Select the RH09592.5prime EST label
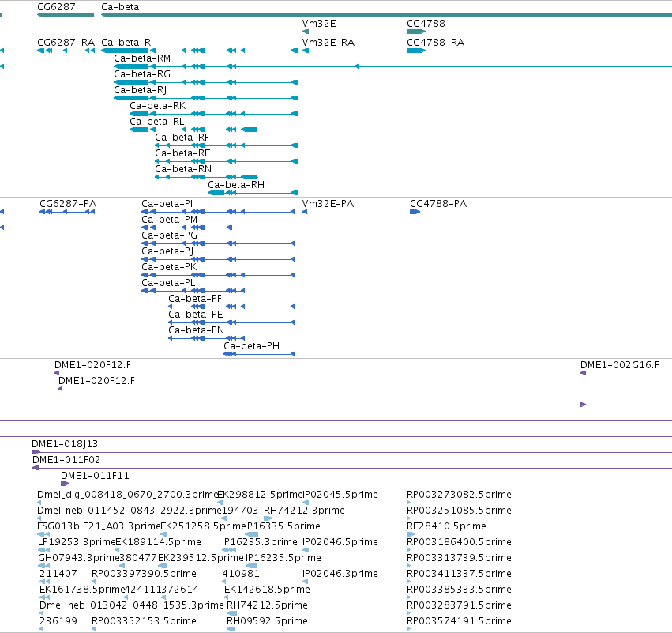Viewport: 672px width, 633px height. tap(267, 621)
